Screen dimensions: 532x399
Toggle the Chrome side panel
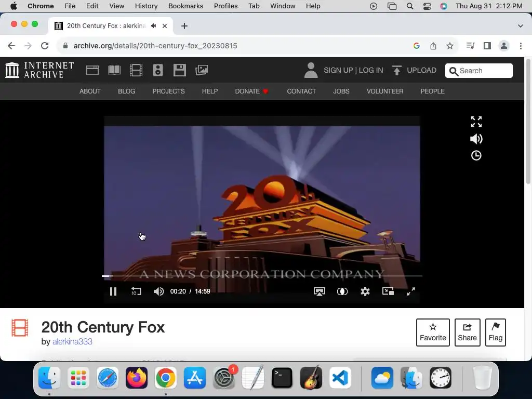tap(487, 46)
